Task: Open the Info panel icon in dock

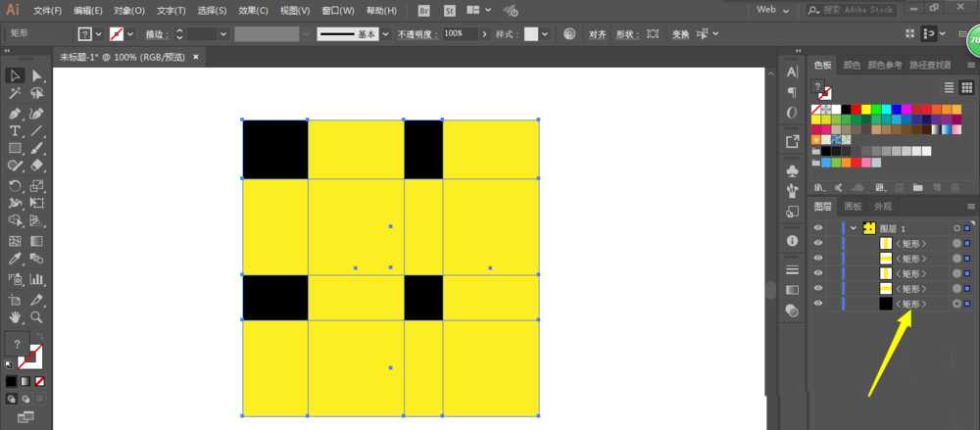Action: (792, 240)
